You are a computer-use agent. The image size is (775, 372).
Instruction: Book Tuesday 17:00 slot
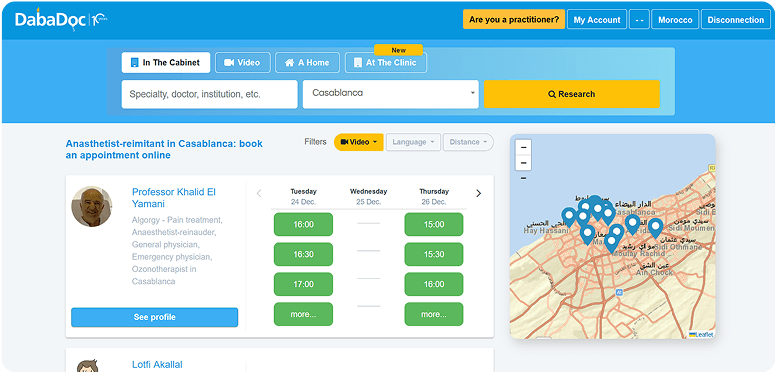303,284
